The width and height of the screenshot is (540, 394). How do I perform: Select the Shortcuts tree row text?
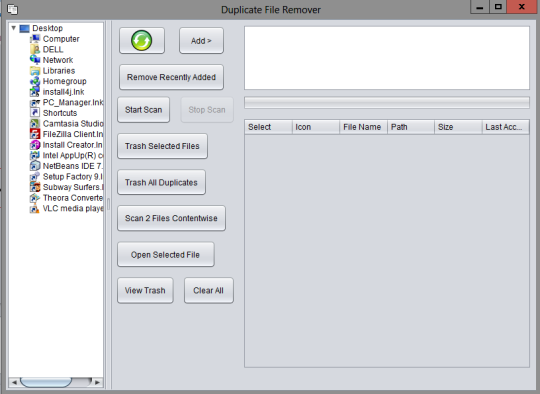60,113
